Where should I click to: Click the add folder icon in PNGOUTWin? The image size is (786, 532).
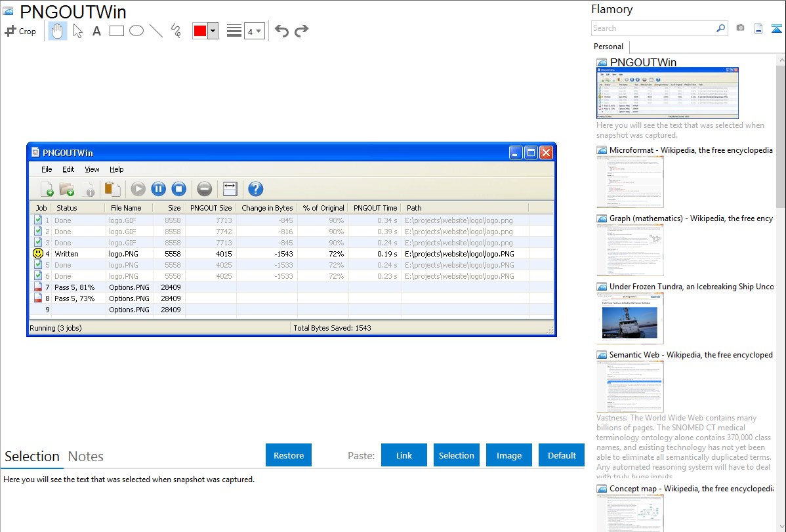(x=67, y=189)
